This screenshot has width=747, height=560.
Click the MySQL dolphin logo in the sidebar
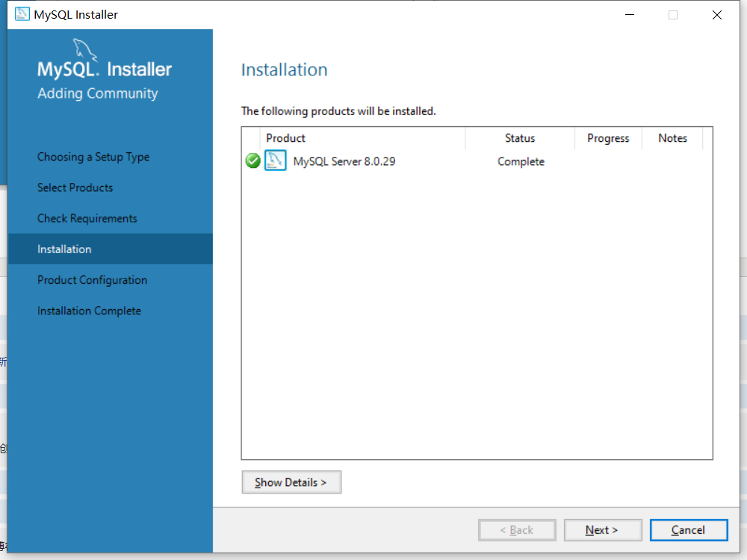tap(85, 50)
